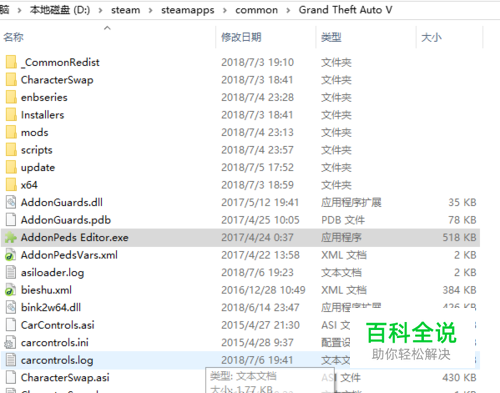The width and height of the screenshot is (500, 393).
Task: Select the scripts folder name
Action: pyautogui.click(x=36, y=150)
